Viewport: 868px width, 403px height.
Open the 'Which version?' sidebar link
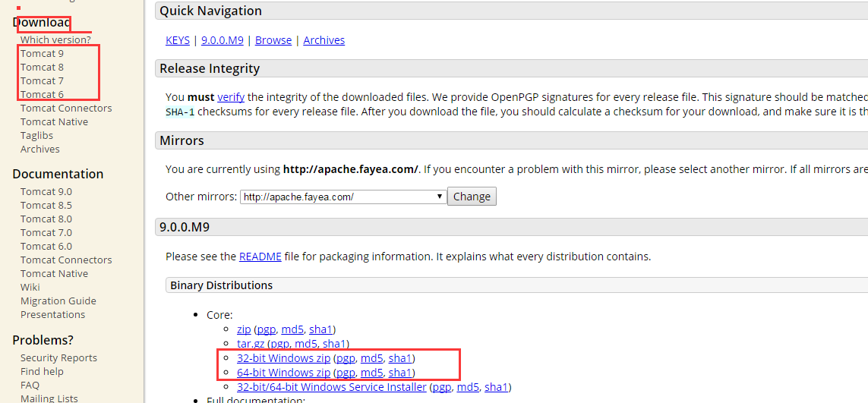(x=55, y=40)
